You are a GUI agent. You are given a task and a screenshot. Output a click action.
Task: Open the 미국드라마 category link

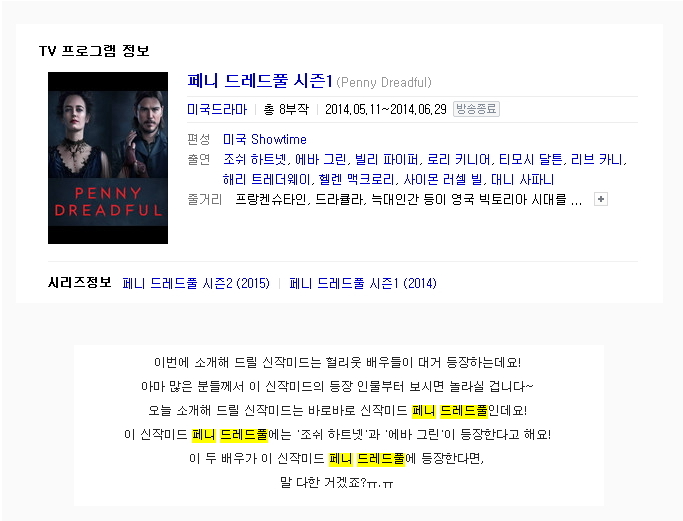click(x=217, y=109)
